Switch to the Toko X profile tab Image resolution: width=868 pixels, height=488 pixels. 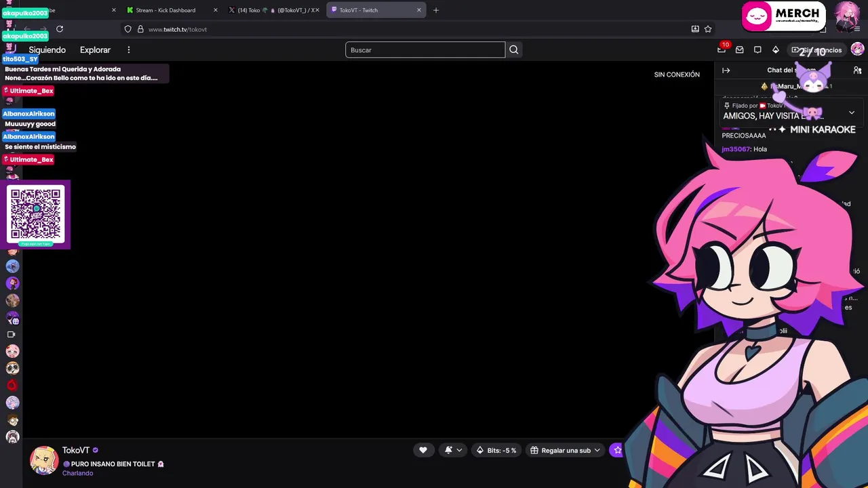pos(273,10)
